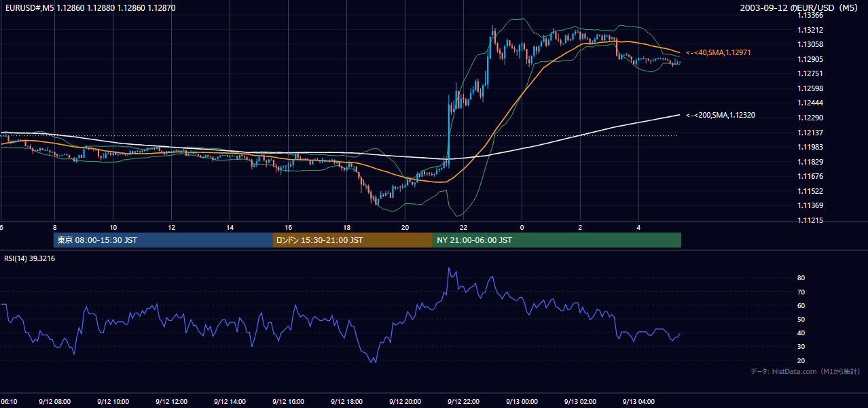The image size is (868, 408).
Task: Click price axis value 1.12751
Action: (x=811, y=73)
